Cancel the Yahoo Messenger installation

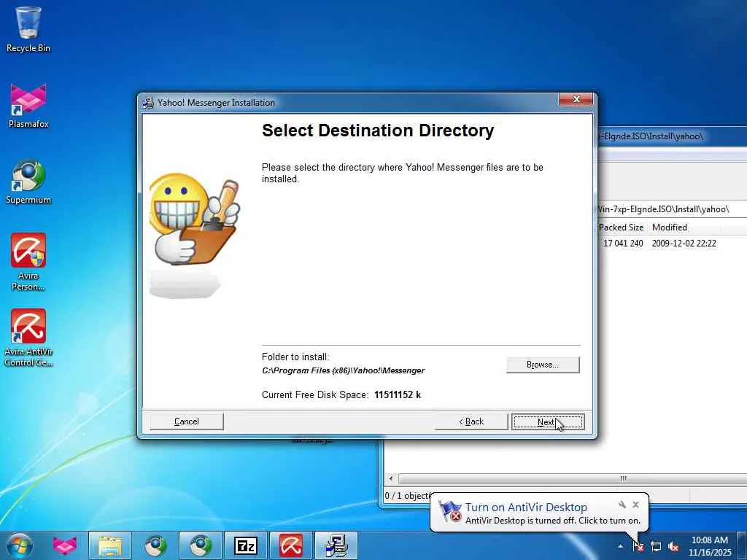[x=186, y=421]
